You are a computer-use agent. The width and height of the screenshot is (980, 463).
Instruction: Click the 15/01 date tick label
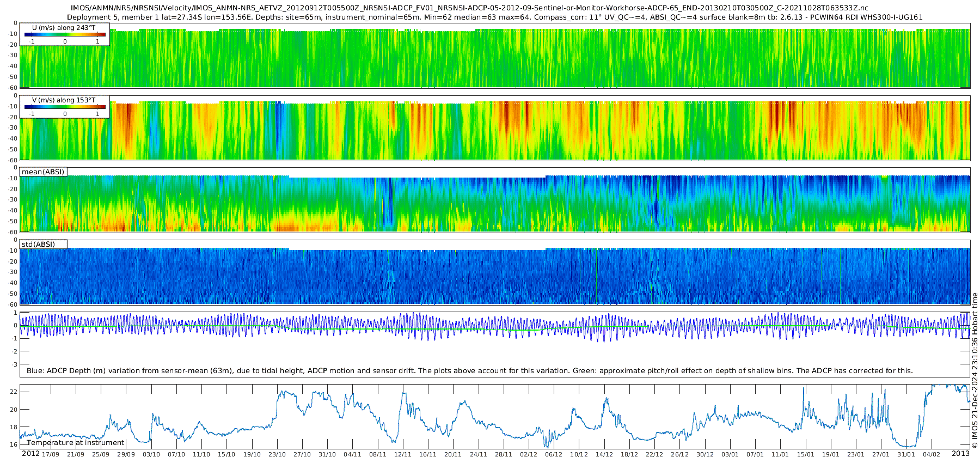(x=805, y=454)
